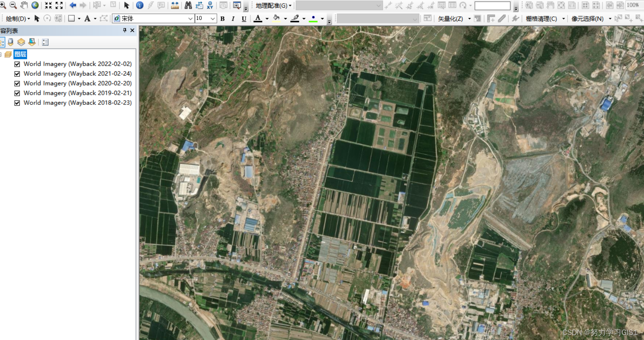The image size is (644, 340).
Task: Switch to List By Visibility view
Action: pyautogui.click(x=21, y=42)
